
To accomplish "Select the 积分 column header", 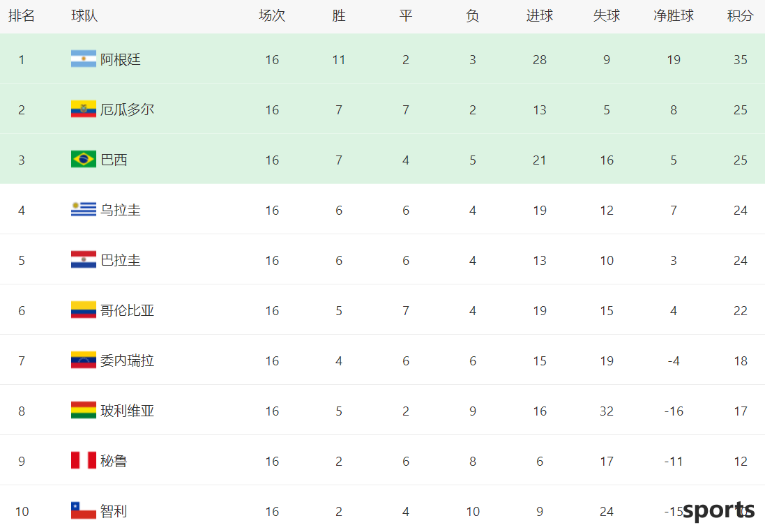I will coord(740,16).
